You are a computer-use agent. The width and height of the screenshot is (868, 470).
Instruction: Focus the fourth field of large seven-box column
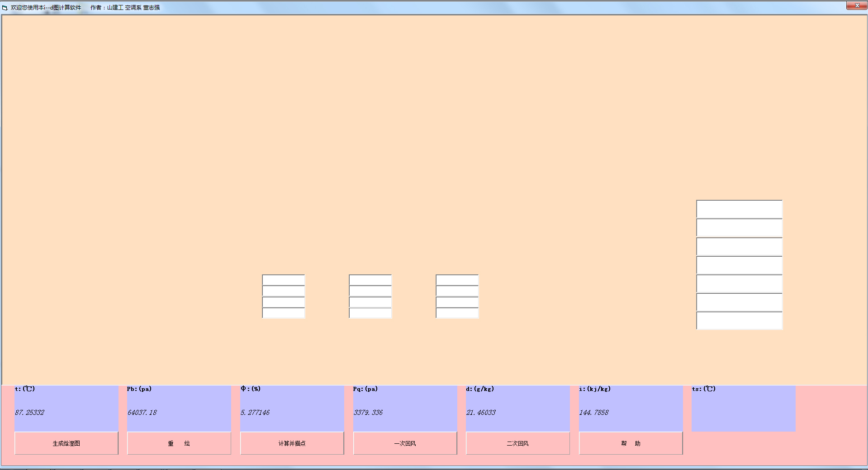(740, 265)
